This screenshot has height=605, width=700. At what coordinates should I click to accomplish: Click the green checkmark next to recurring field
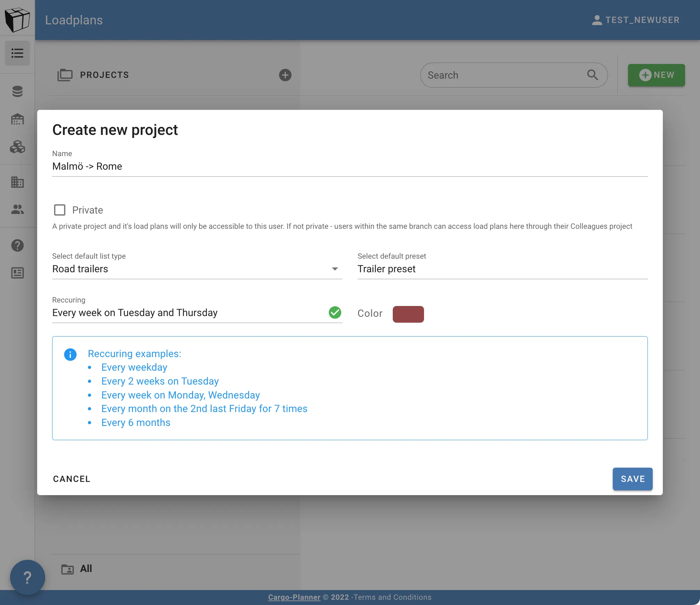[x=335, y=313]
